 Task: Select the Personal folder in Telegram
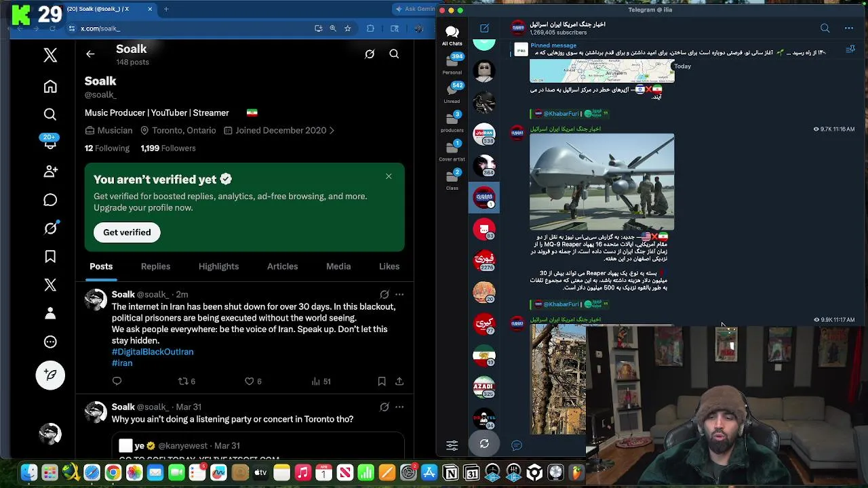coord(452,64)
